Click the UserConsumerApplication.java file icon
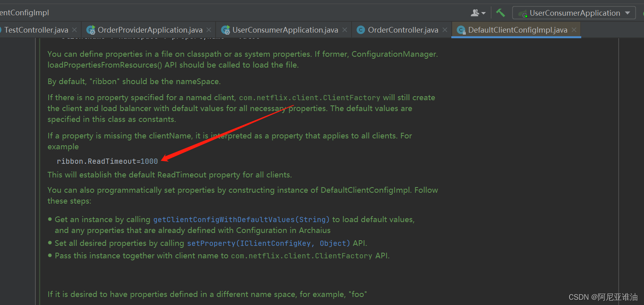Image resolution: width=644 pixels, height=305 pixels. click(x=226, y=30)
